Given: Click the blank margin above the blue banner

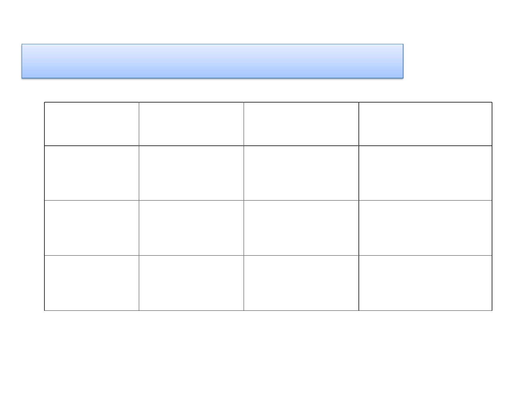Looking at the screenshot, I should click(266, 21).
